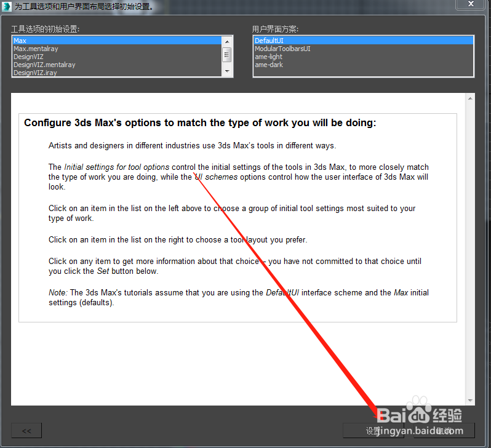This screenshot has height=448, width=491.
Task: Choose DesignVIZ initial setting
Action: (117, 57)
